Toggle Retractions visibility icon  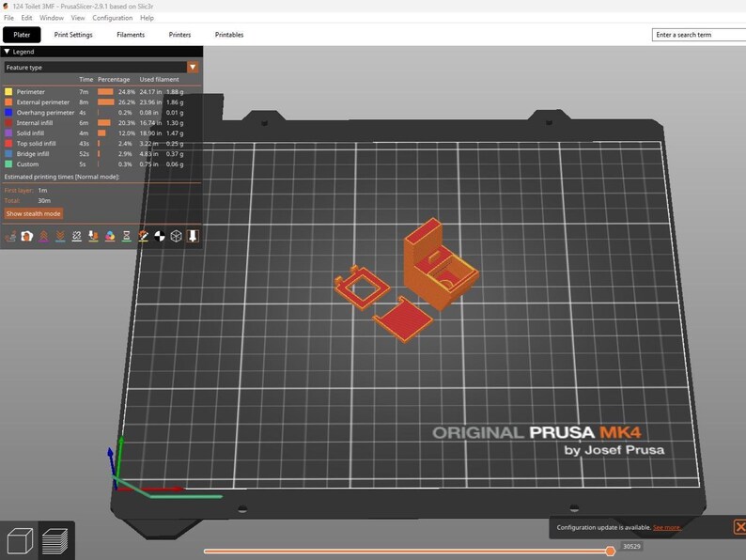click(43, 236)
